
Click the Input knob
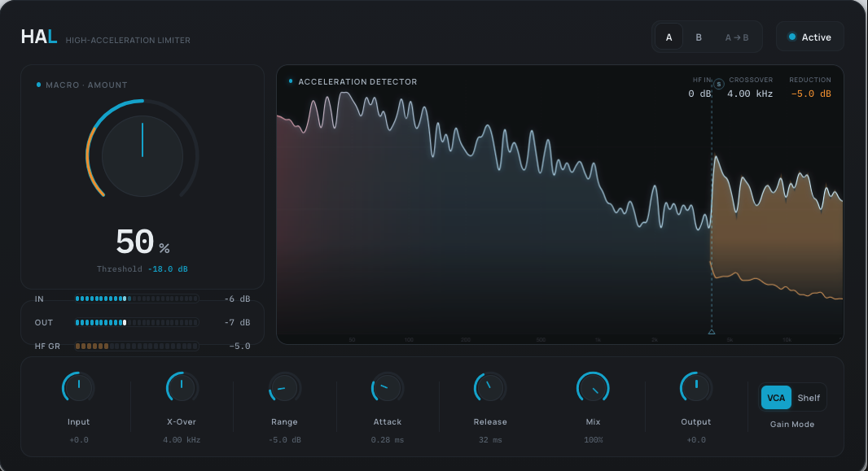pos(79,387)
